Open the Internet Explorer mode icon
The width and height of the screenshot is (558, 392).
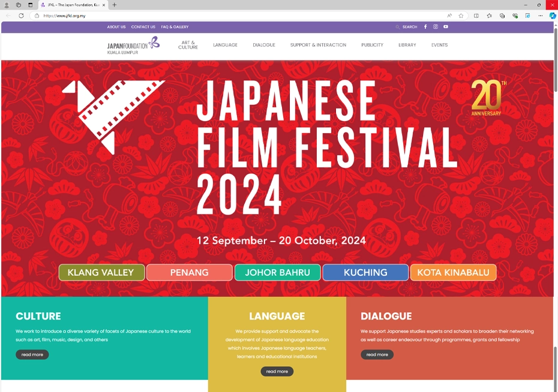tap(528, 16)
